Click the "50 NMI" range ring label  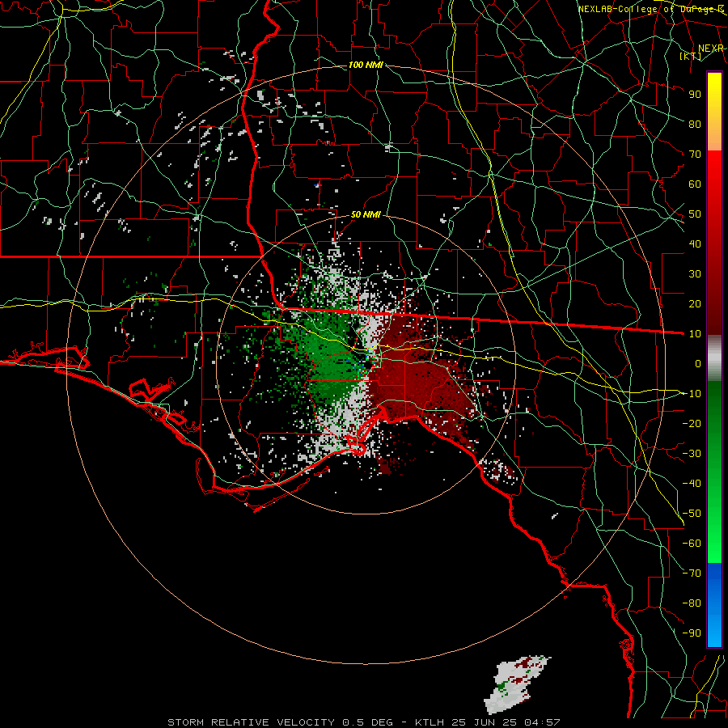click(x=366, y=214)
